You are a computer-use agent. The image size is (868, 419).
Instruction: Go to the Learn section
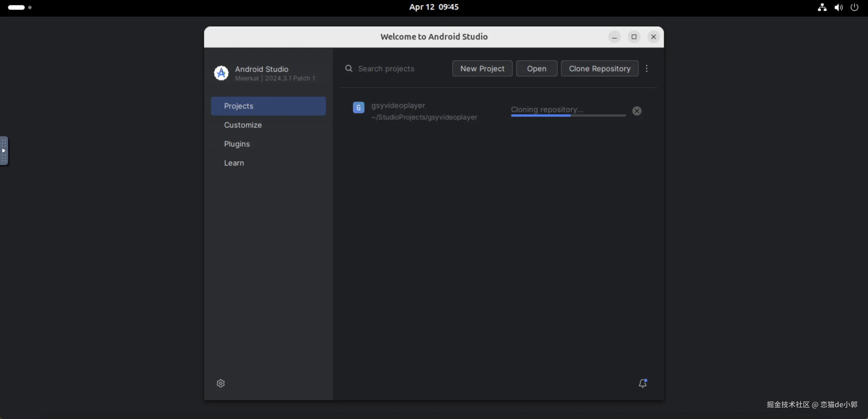tap(234, 163)
